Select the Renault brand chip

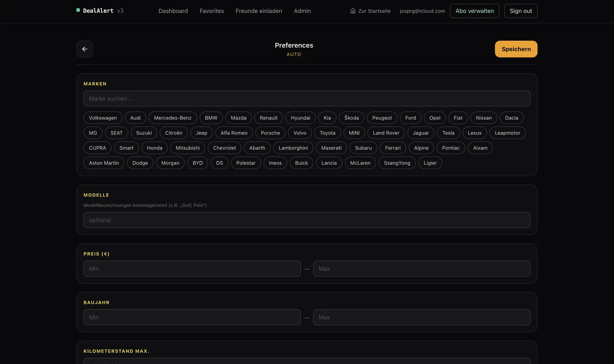[269, 118]
